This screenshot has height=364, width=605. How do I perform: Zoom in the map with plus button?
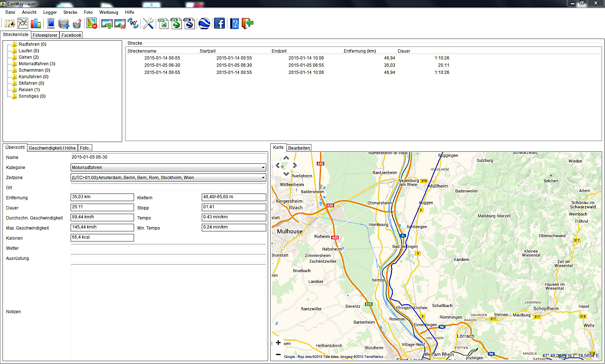click(278, 343)
